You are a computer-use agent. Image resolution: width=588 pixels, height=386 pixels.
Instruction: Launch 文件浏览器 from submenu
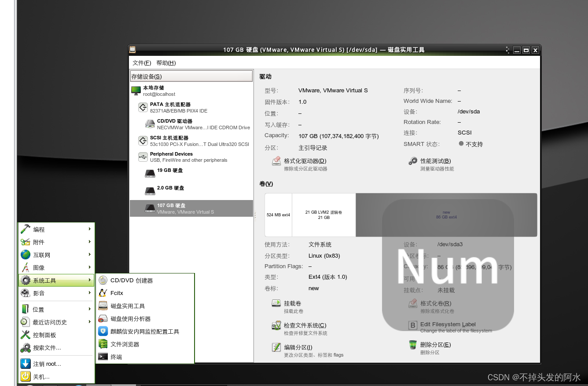pos(145,344)
